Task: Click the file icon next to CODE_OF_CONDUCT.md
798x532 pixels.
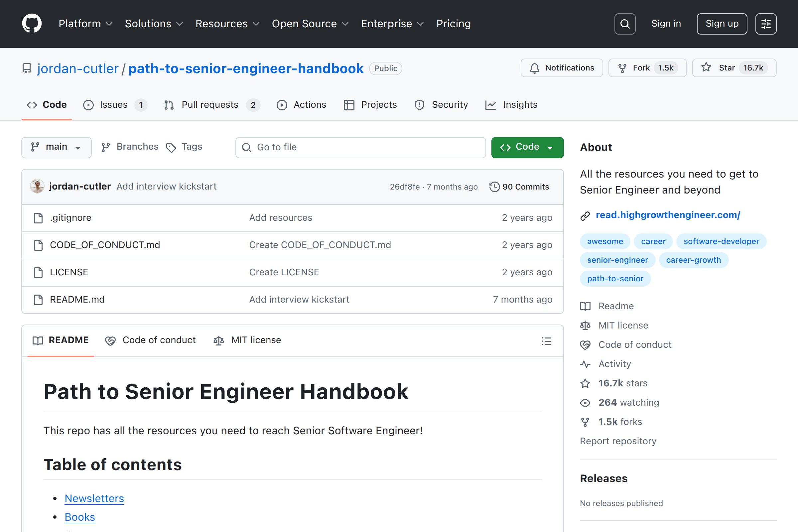Action: point(38,245)
